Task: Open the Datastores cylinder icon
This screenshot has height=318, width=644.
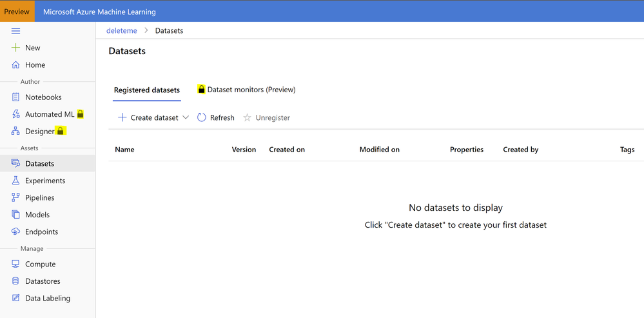Action: pyautogui.click(x=16, y=281)
